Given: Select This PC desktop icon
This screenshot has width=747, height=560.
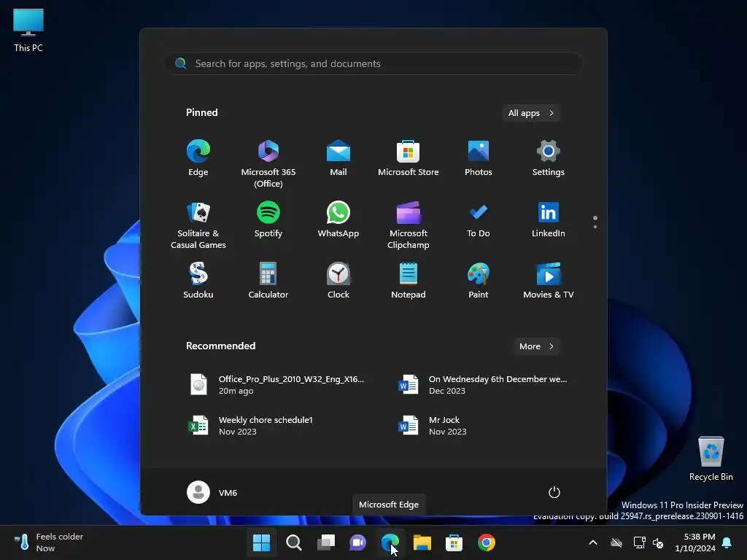Looking at the screenshot, I should 28,30.
